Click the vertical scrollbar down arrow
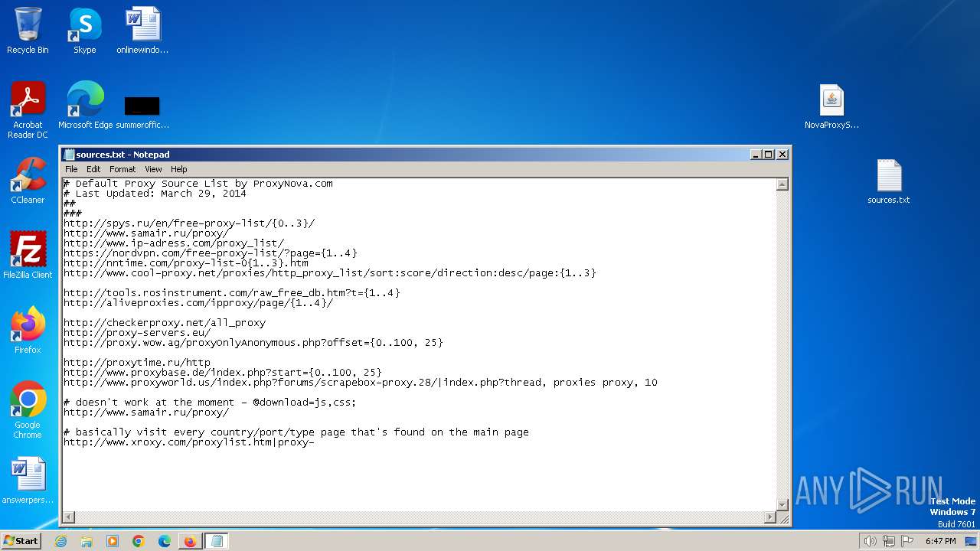The height and width of the screenshot is (551, 980). click(782, 504)
